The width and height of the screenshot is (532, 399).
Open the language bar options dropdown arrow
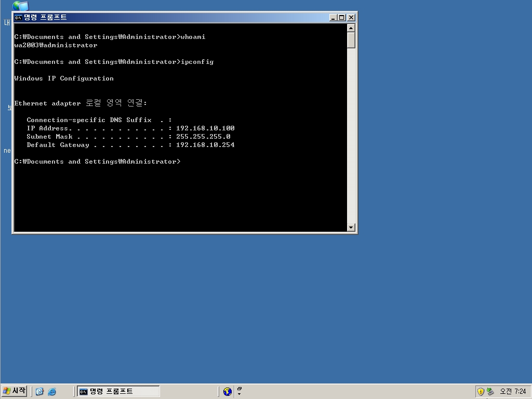(x=239, y=394)
